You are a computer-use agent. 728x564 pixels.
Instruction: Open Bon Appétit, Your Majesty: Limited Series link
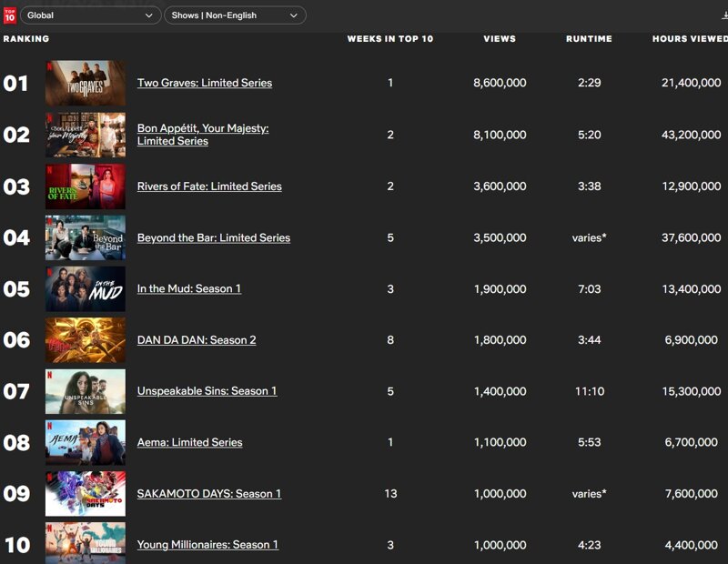pos(203,135)
